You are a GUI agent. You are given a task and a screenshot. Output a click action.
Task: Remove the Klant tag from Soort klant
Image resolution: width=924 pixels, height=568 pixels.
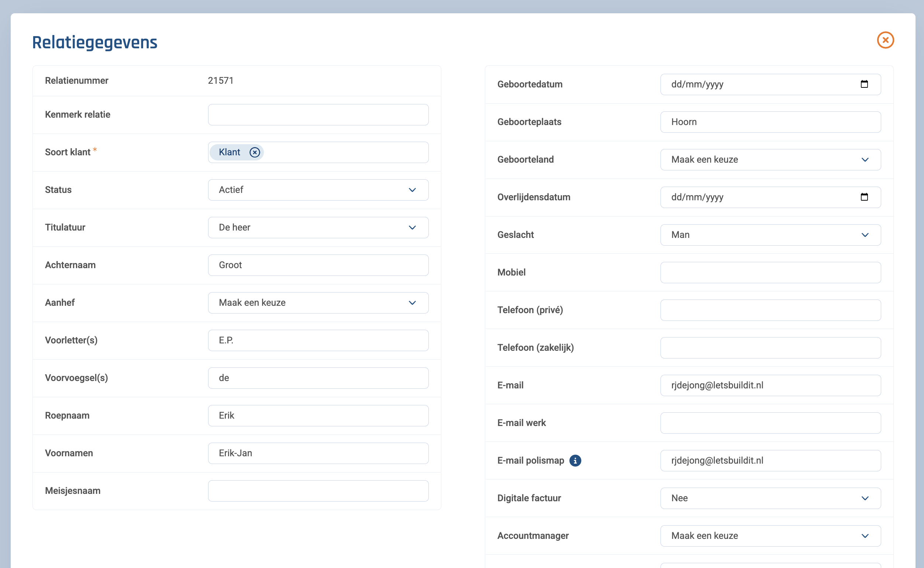[x=255, y=152]
